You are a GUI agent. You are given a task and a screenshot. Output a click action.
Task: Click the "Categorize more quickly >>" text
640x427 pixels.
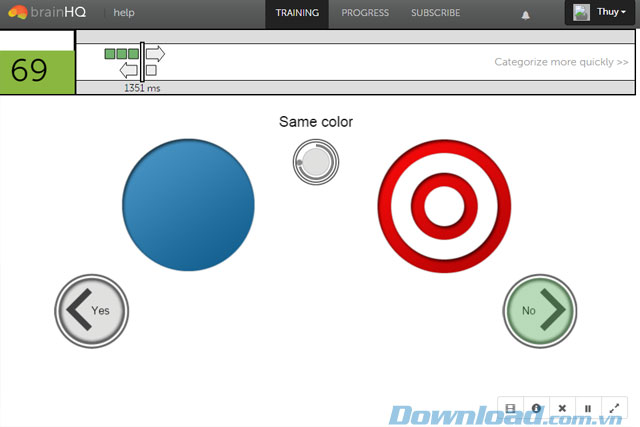pyautogui.click(x=561, y=62)
